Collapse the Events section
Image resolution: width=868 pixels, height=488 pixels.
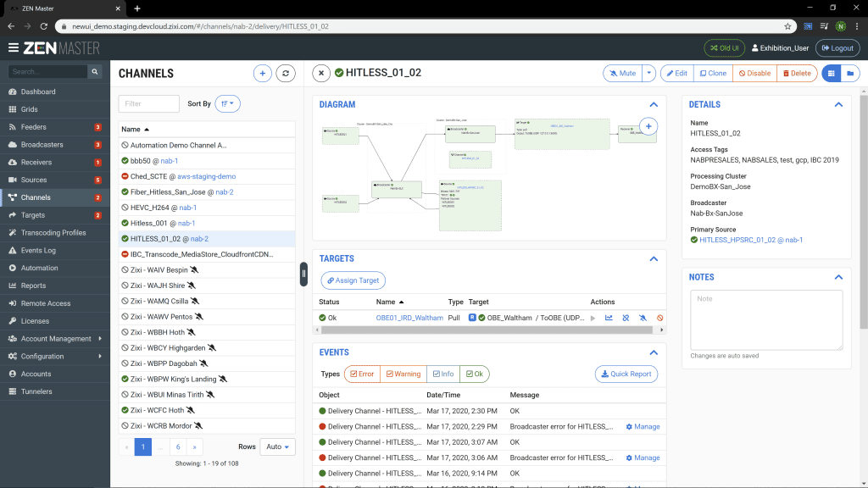coord(654,352)
